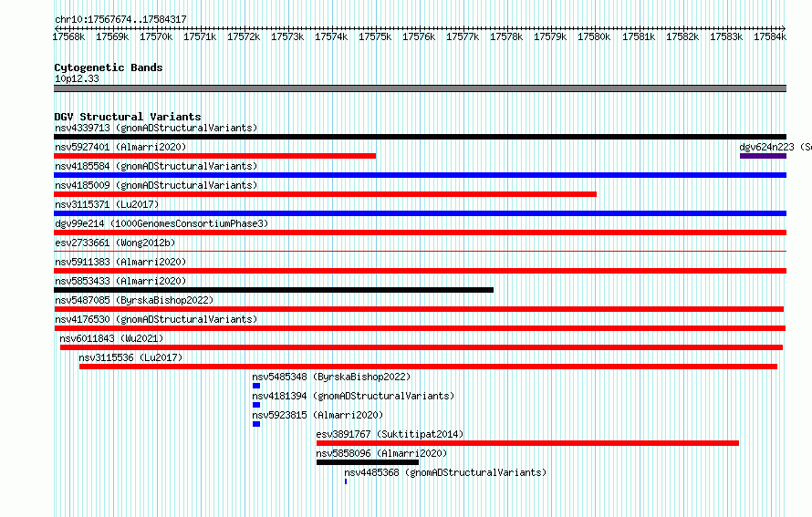
Task: Open the nsv5911383 (Almarri2020) label
Action: click(120, 262)
